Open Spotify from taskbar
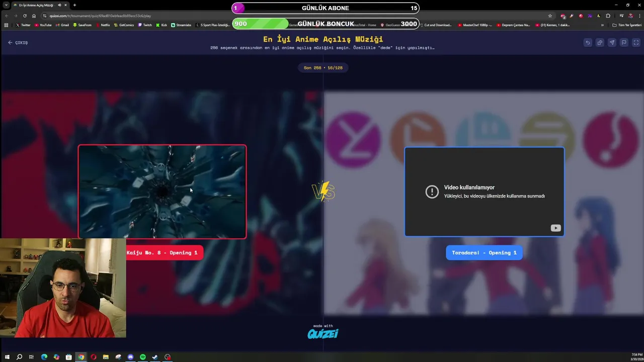The image size is (644, 362). [143, 357]
